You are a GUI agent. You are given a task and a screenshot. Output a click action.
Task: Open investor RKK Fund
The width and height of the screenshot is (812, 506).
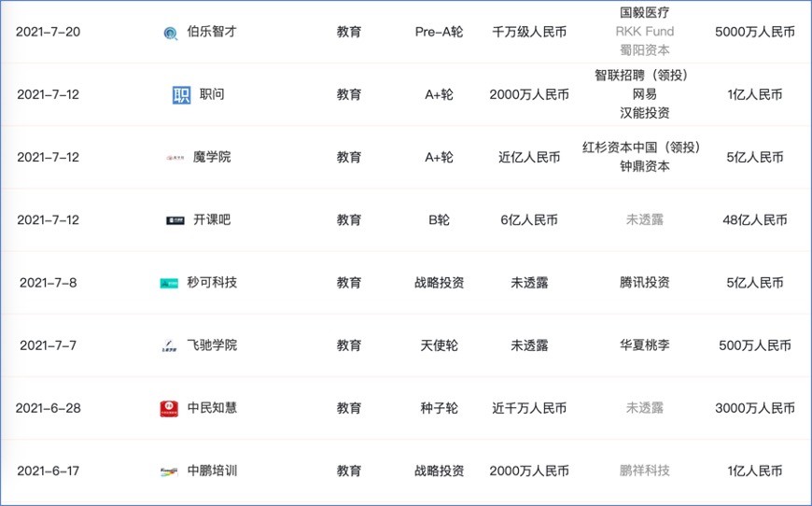(x=645, y=32)
